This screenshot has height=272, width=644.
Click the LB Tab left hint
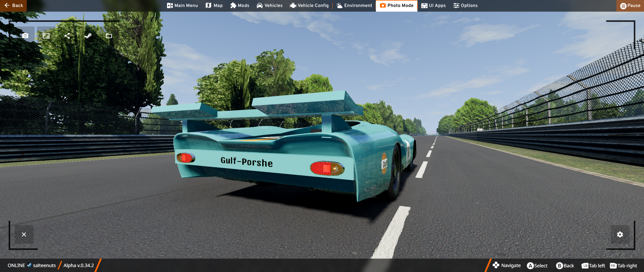pos(593,266)
